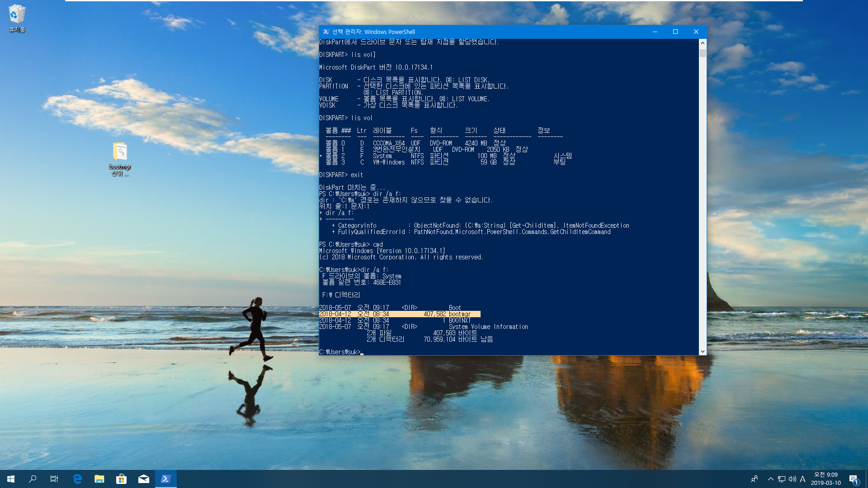
Task: Open File Explorer from taskbar
Action: tap(99, 479)
